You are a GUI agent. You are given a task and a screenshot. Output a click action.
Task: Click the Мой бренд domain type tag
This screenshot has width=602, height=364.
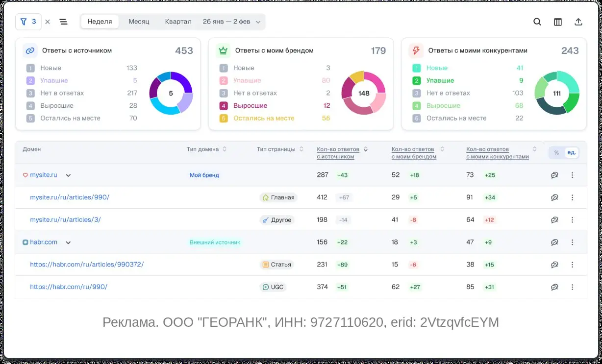tap(204, 175)
